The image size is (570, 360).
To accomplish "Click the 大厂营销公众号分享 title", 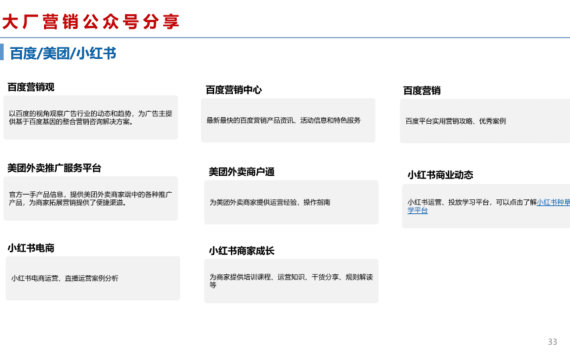I will coord(91,21).
